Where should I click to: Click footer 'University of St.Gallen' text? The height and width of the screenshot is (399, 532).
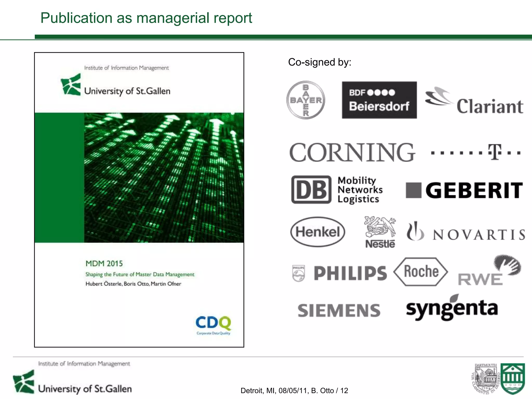85,389
